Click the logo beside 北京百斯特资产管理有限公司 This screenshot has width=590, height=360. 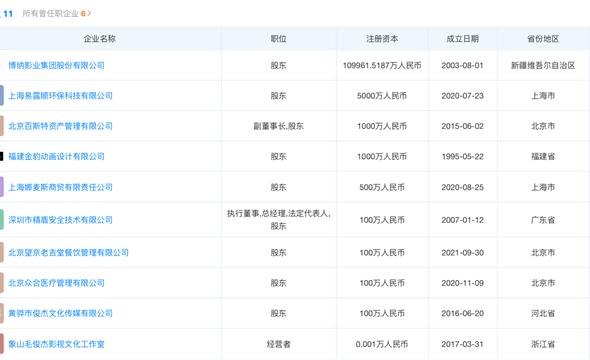pyautogui.click(x=2, y=126)
